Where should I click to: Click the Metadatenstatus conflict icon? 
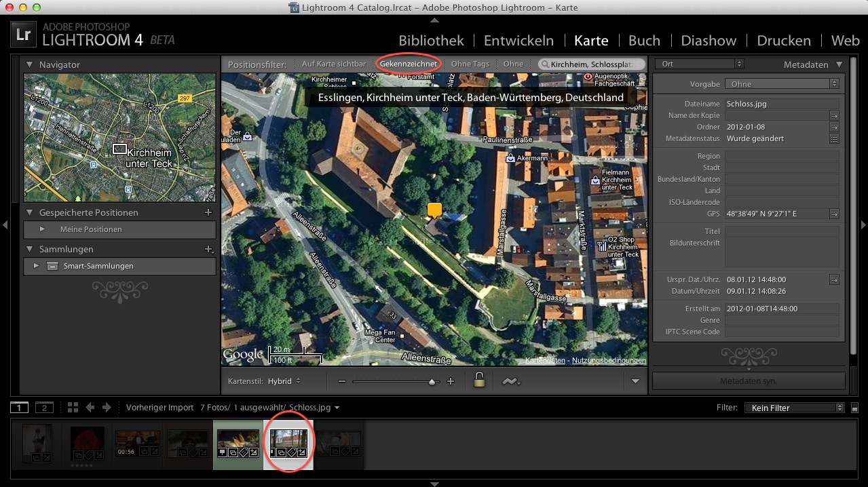(835, 139)
